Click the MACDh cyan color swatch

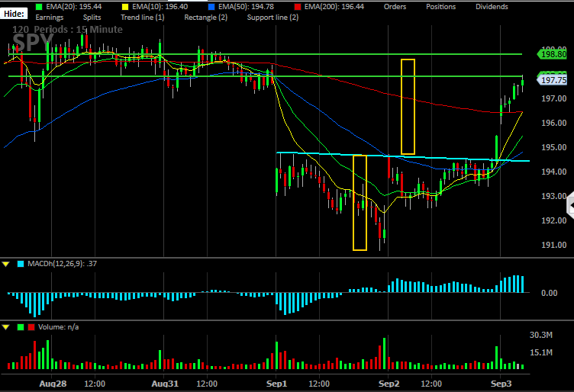point(21,264)
